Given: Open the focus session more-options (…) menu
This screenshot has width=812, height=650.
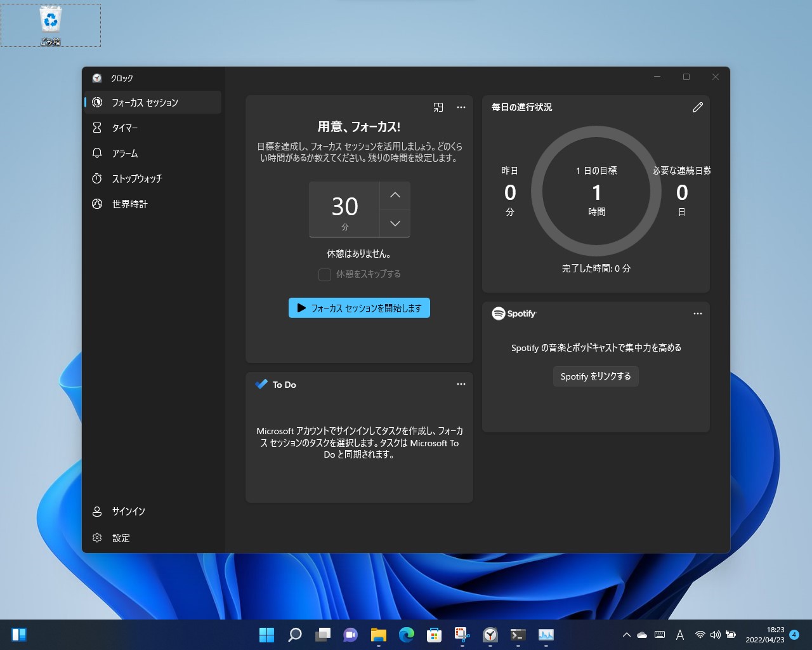Looking at the screenshot, I should click(461, 107).
